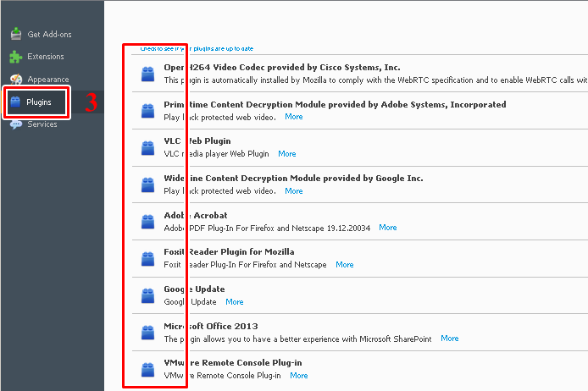
Task: Click the VLC Web Plugin brick icon
Action: coord(147,147)
